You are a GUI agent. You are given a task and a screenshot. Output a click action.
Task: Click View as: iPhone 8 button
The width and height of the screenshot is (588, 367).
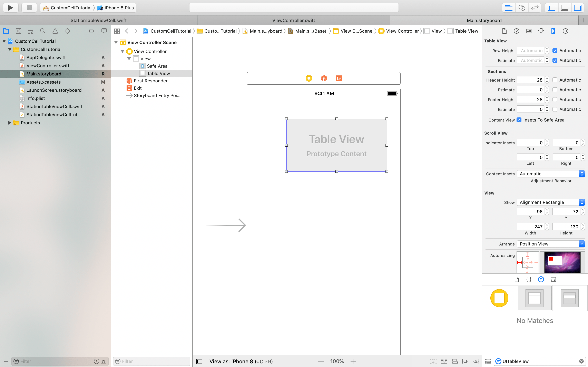(x=241, y=361)
